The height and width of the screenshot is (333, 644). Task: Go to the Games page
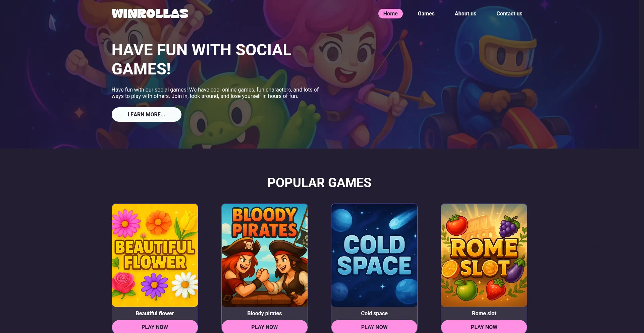pos(426,13)
